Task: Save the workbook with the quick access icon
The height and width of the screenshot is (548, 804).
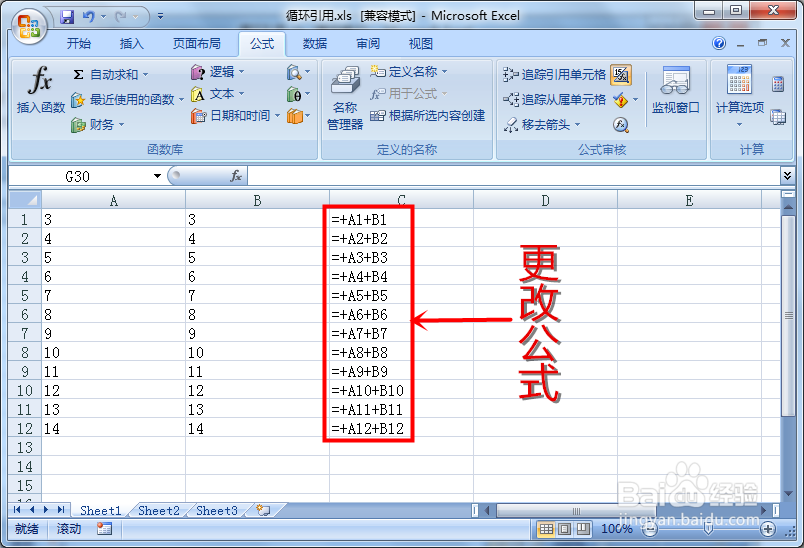Action: tap(67, 17)
